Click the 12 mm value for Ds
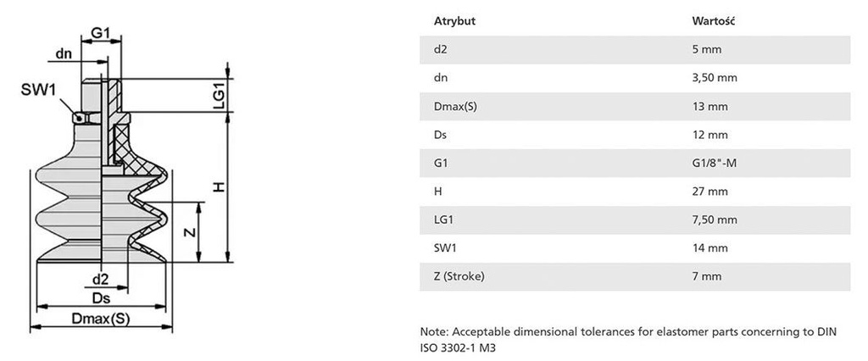This screenshot has height=361, width=868. pyautogui.click(x=710, y=135)
